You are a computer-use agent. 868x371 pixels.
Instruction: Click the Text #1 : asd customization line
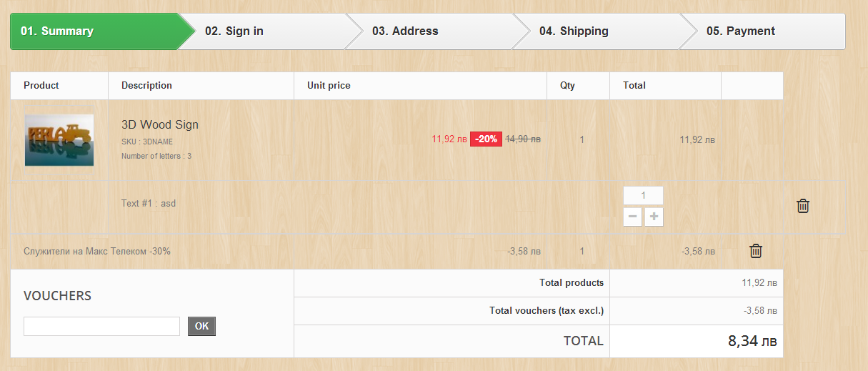pyautogui.click(x=149, y=204)
